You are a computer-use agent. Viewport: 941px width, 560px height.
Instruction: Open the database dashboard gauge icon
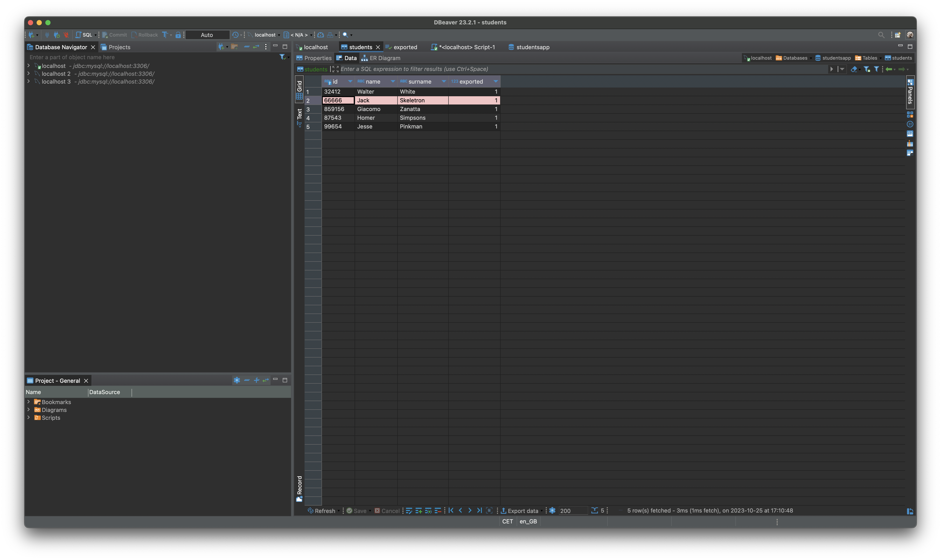point(320,35)
